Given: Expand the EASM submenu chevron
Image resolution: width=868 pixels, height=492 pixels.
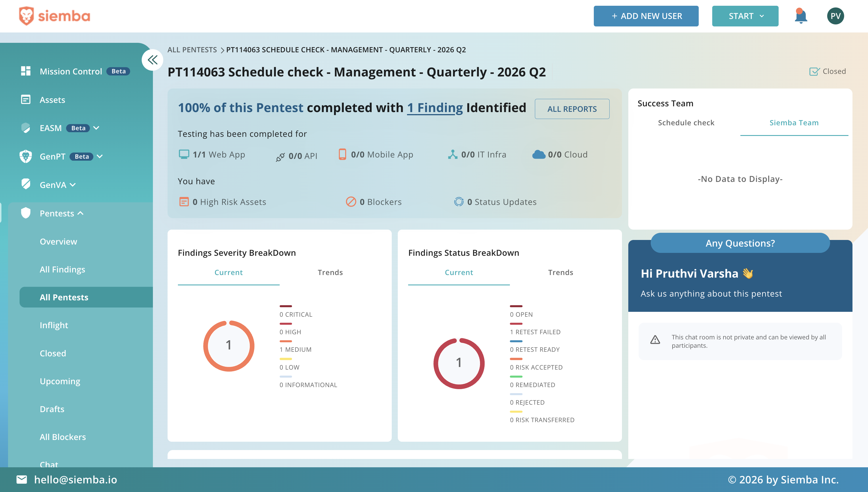Looking at the screenshot, I should (96, 128).
